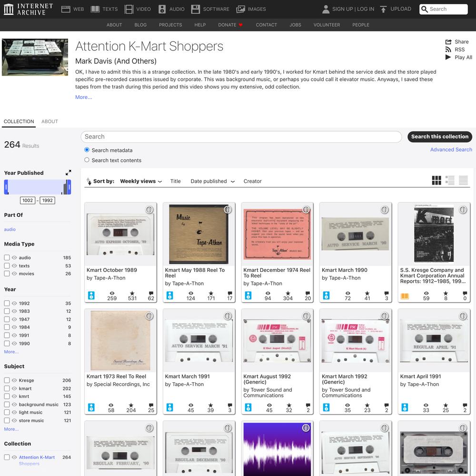This screenshot has height=476, width=476.
Task: Switch to tile grid view
Action: (436, 180)
